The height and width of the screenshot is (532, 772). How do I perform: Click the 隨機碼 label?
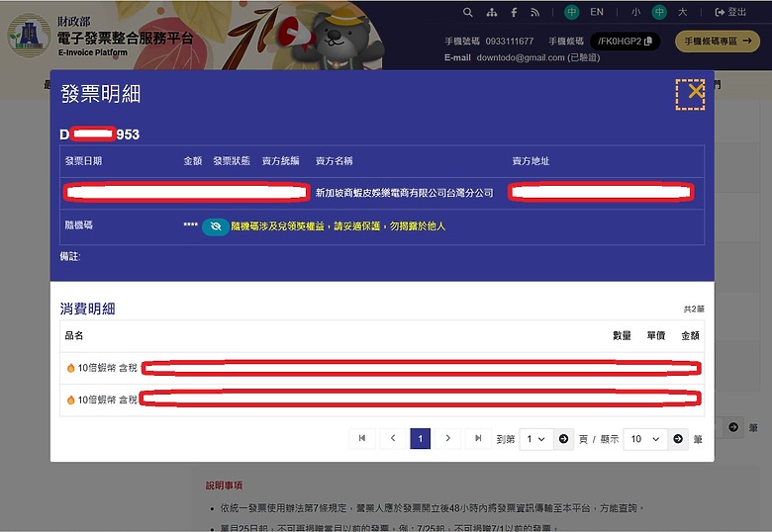[79, 225]
